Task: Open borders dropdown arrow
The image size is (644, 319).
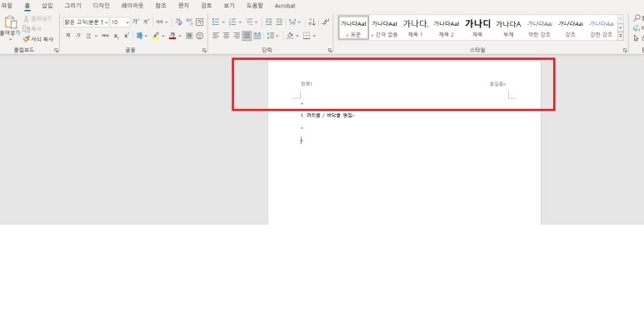Action: (x=314, y=36)
